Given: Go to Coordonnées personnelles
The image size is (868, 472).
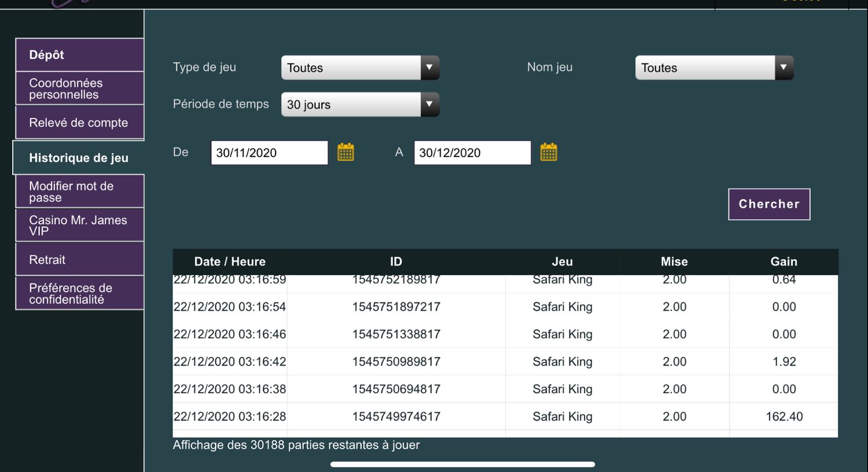Looking at the screenshot, I should [79, 89].
